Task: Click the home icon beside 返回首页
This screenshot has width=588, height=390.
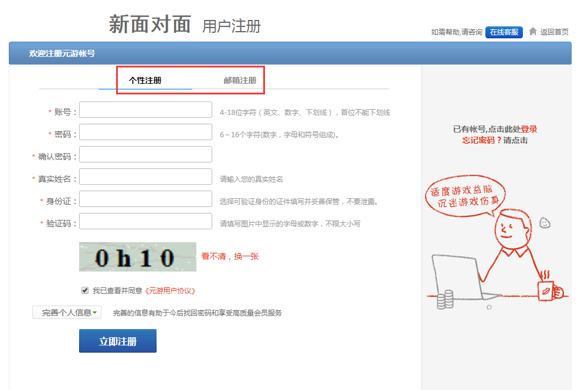Action: tap(533, 32)
